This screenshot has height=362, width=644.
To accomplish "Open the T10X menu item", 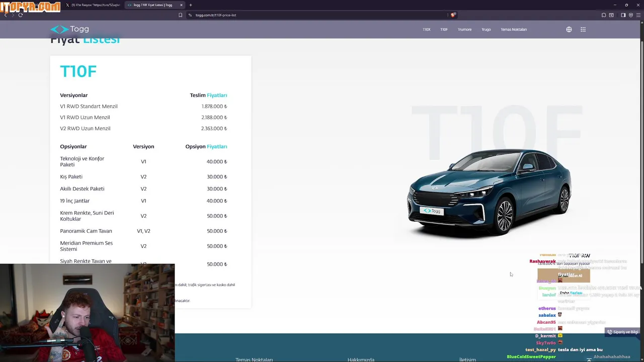I will pyautogui.click(x=427, y=29).
